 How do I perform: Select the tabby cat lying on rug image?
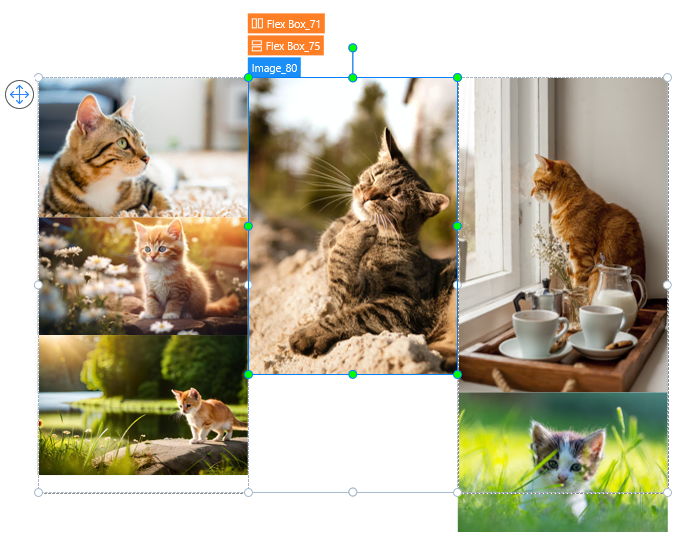pyautogui.click(x=143, y=147)
